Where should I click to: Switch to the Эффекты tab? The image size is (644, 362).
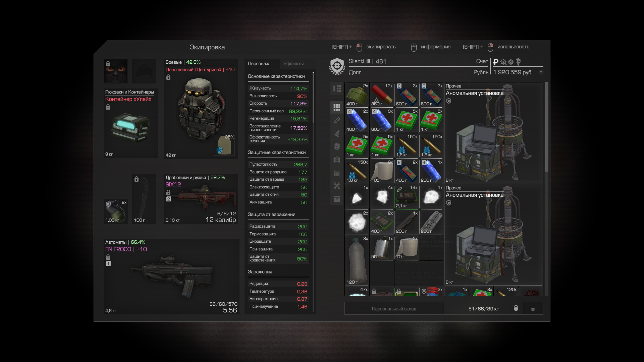[x=293, y=63]
